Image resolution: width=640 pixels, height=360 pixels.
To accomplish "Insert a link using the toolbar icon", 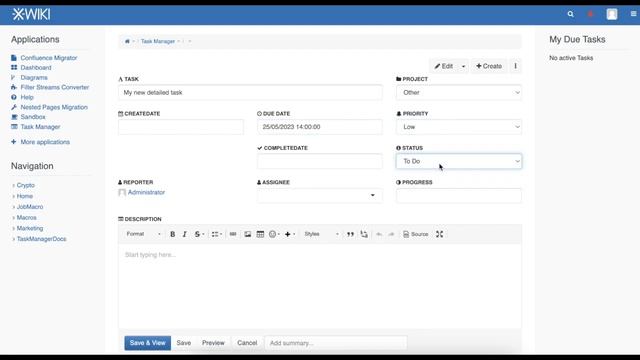I will [x=233, y=234].
